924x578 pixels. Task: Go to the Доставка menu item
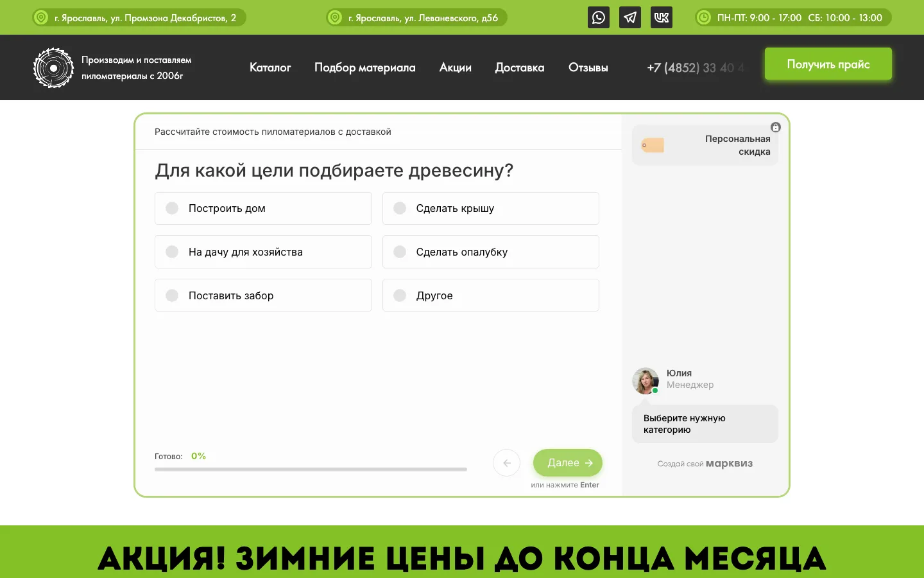click(520, 67)
